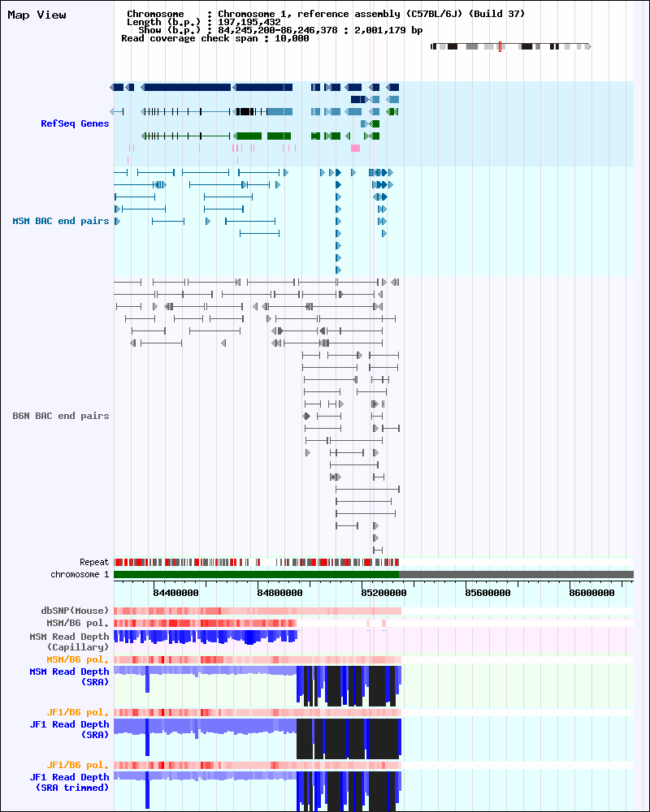This screenshot has width=650, height=812.
Task: Click the 84800000 position on the ruler
Action: tap(279, 593)
